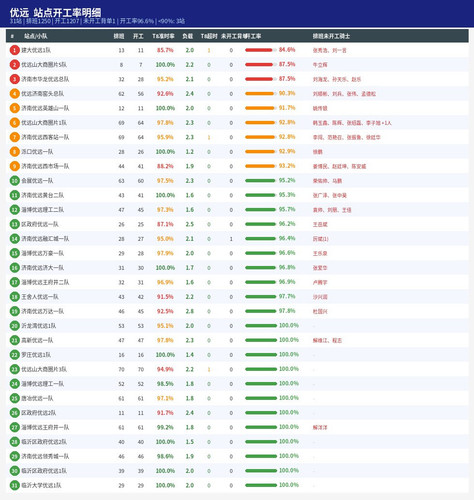Click the green rank badge number 31

click(14, 485)
